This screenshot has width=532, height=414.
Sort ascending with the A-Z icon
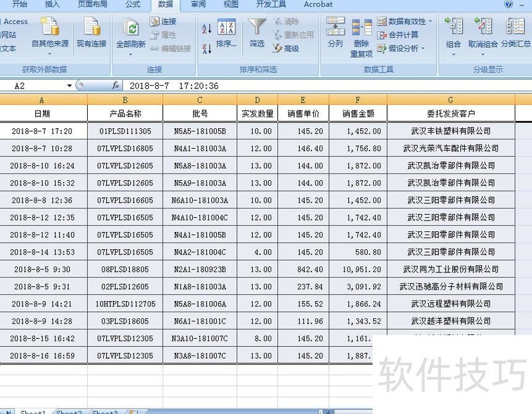[x=207, y=29]
